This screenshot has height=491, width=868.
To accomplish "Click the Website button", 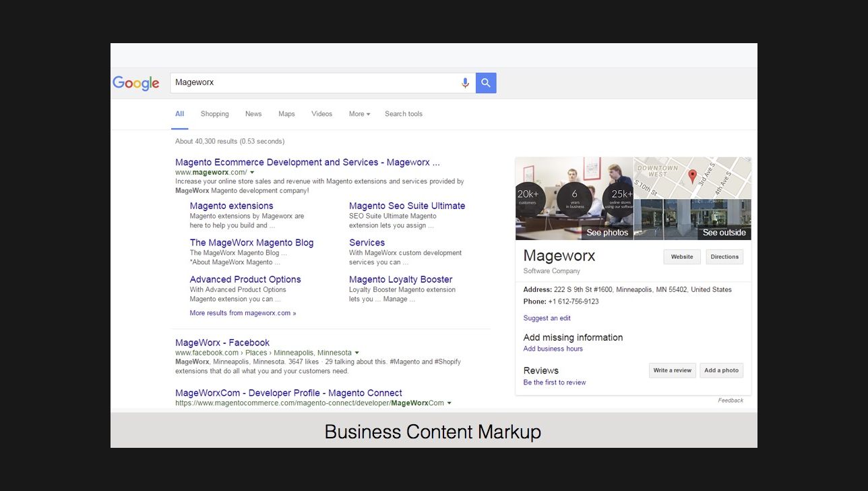I will [x=681, y=257].
